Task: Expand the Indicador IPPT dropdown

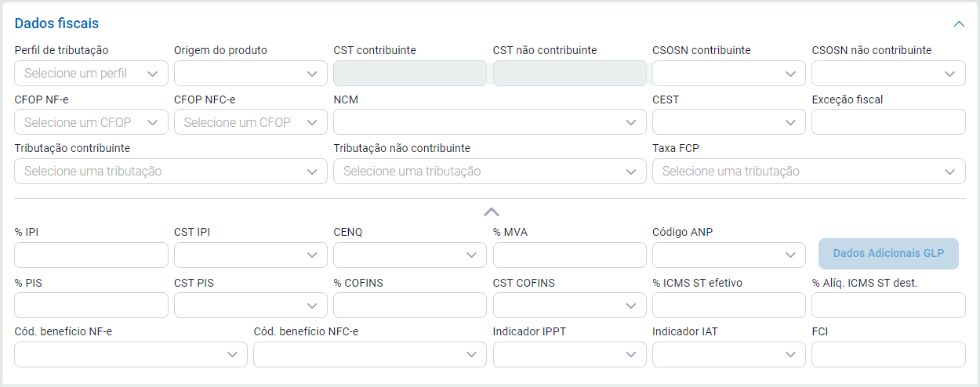Action: (x=569, y=354)
